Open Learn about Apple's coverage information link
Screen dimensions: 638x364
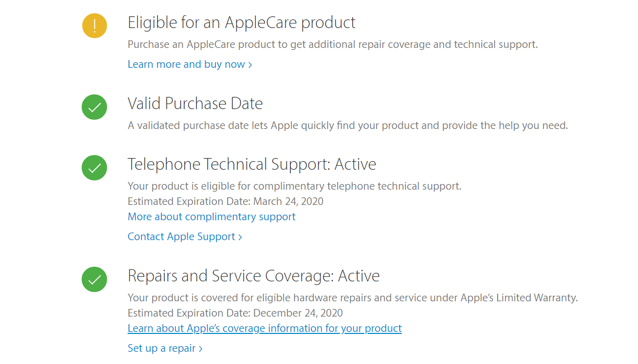click(264, 328)
